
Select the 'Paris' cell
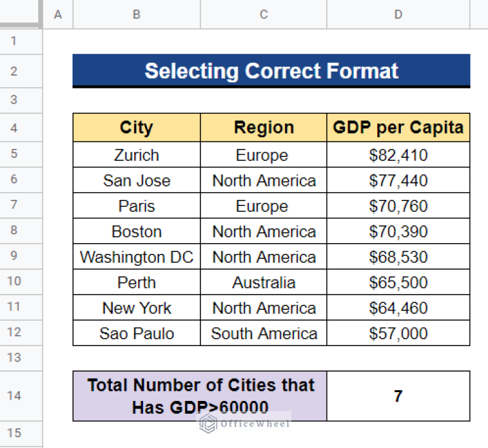[x=137, y=206]
